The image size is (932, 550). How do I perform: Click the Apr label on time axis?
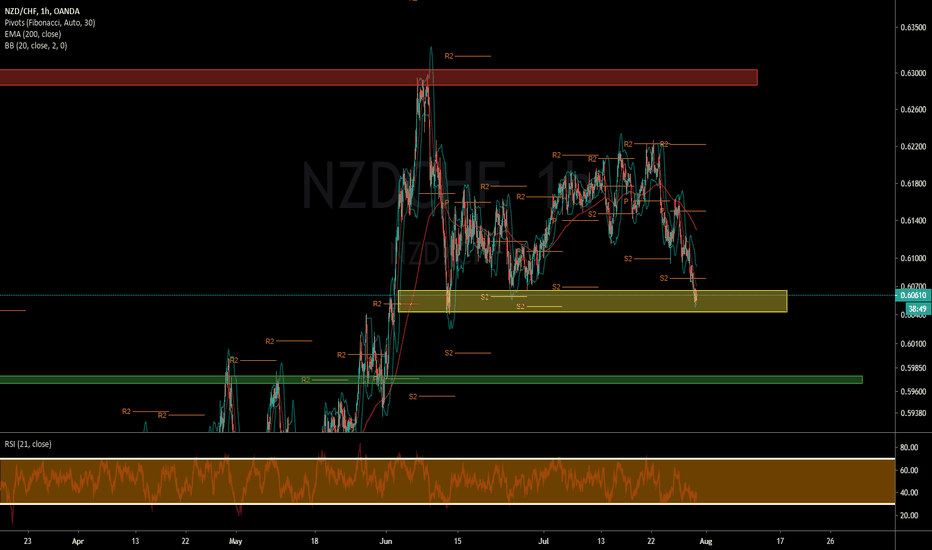(x=78, y=541)
